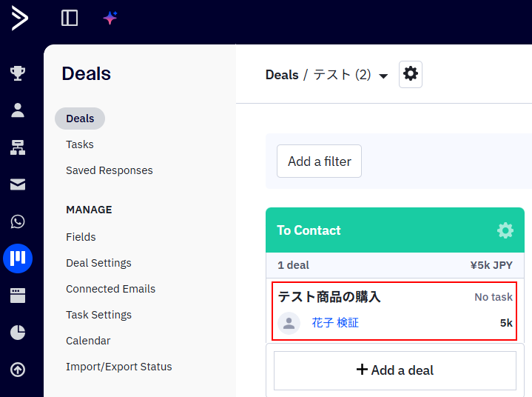
Task: Expand the テスト (2) pipeline dropdown
Action: click(x=383, y=76)
